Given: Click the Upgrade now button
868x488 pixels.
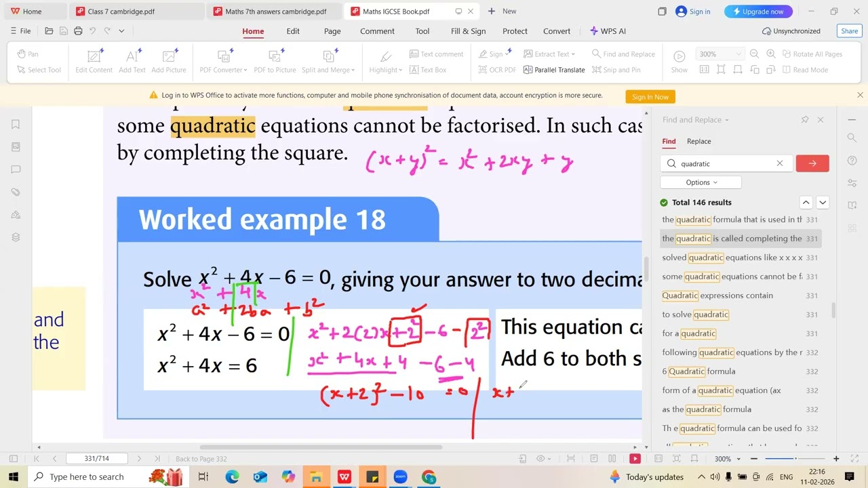Looking at the screenshot, I should coord(757,12).
